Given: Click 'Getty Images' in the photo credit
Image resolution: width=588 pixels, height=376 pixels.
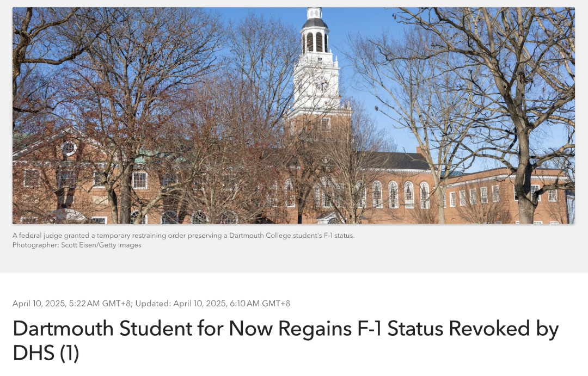Looking at the screenshot, I should click(x=120, y=245).
